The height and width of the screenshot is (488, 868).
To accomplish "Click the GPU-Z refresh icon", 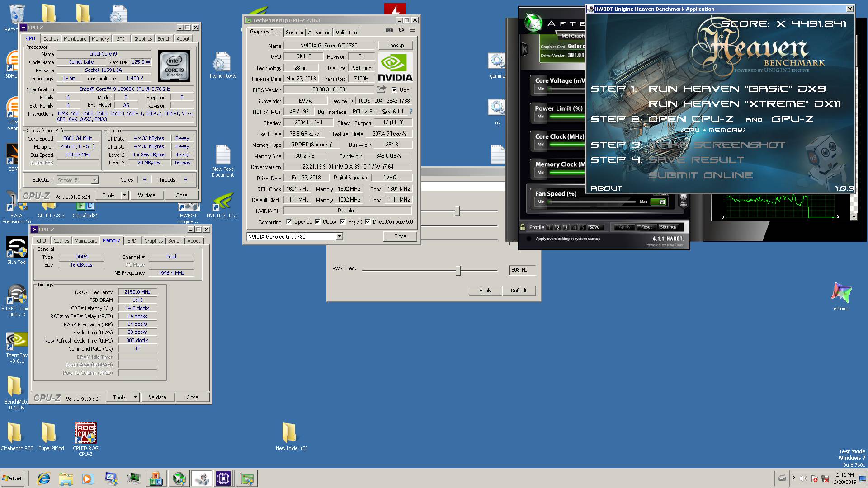I will [x=401, y=30].
